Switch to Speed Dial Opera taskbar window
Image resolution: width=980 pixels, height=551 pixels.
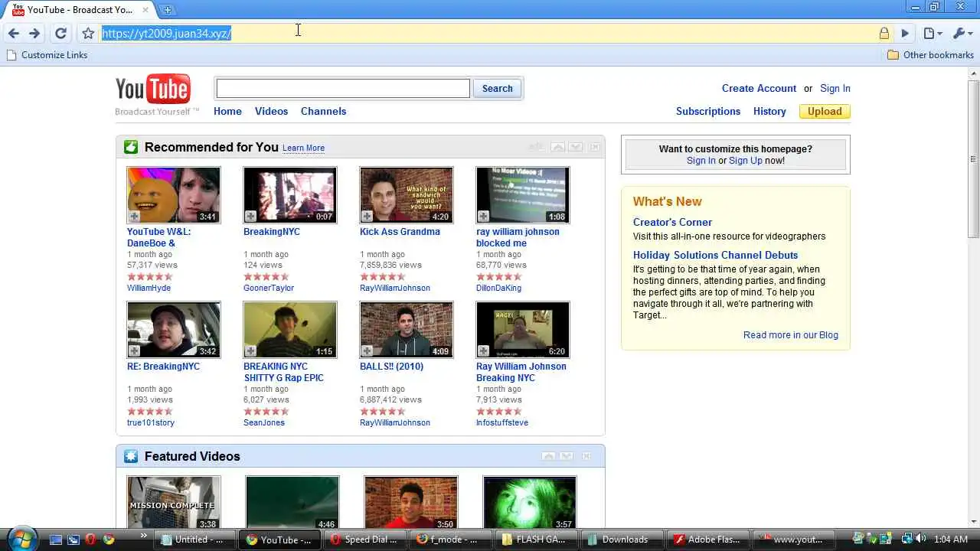pyautogui.click(x=364, y=540)
